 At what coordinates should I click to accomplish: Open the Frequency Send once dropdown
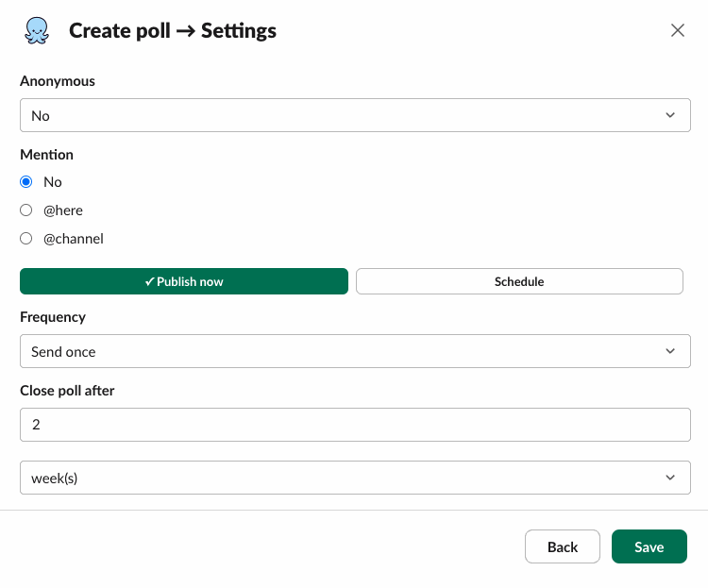point(355,351)
